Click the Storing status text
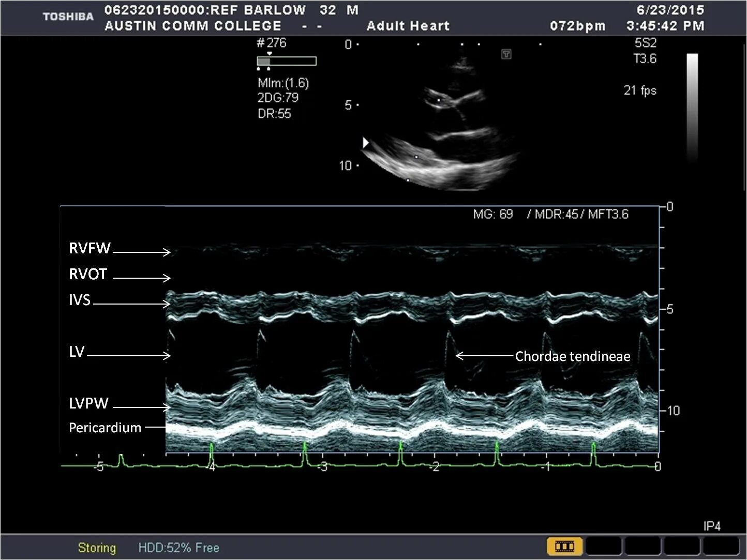This screenshot has width=747, height=560. (97, 548)
